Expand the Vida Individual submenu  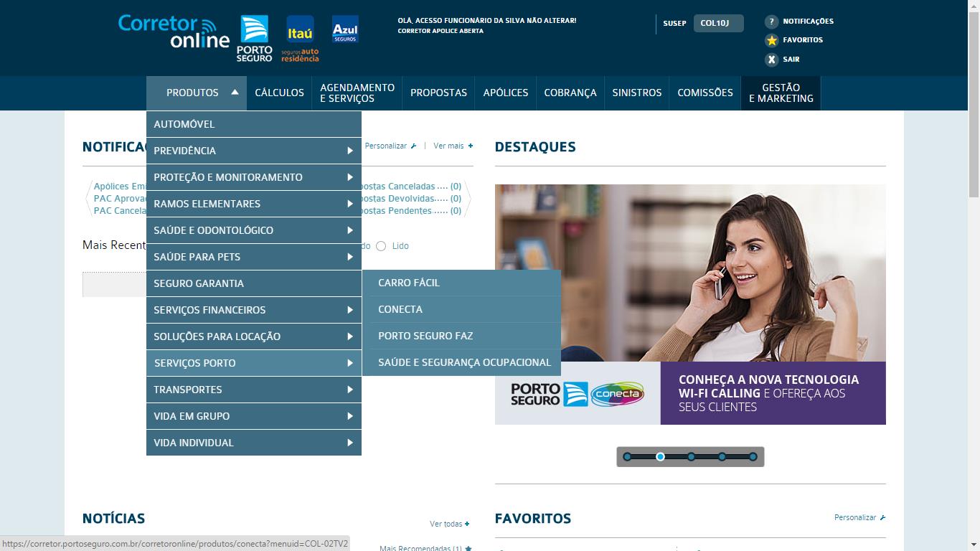point(349,443)
